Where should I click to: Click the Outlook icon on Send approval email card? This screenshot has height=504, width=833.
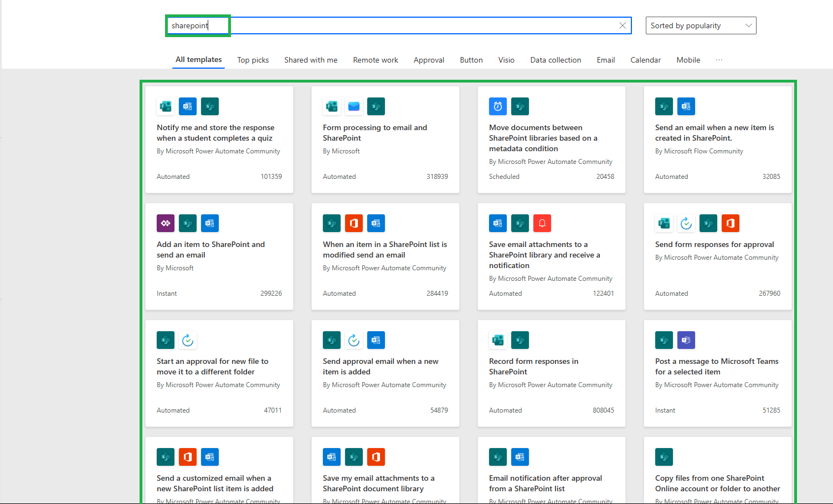tap(376, 340)
